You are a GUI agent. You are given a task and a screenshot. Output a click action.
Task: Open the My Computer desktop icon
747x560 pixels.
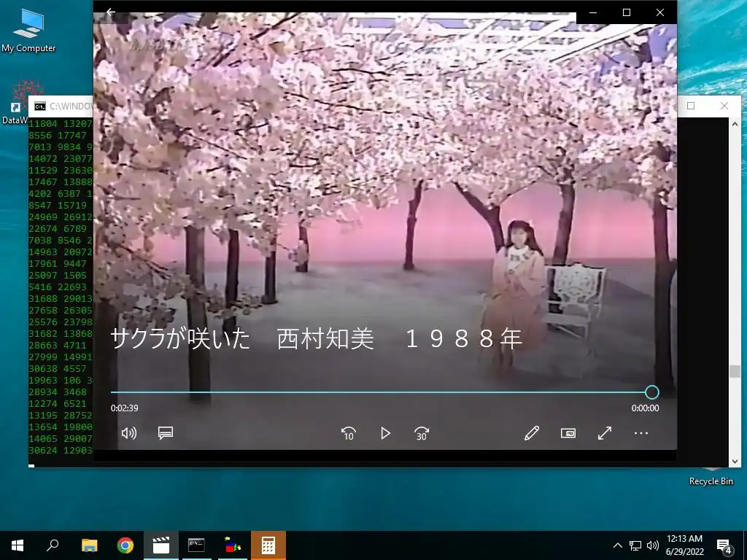click(28, 31)
